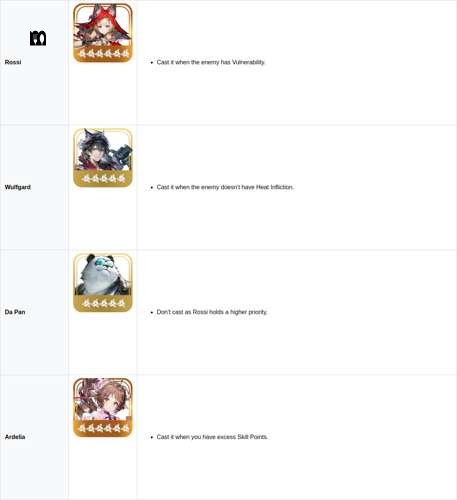Viewport: 457px width, 500px height.
Task: Click the "Skill Points" term in Ardelia's row
Action: (x=252, y=437)
